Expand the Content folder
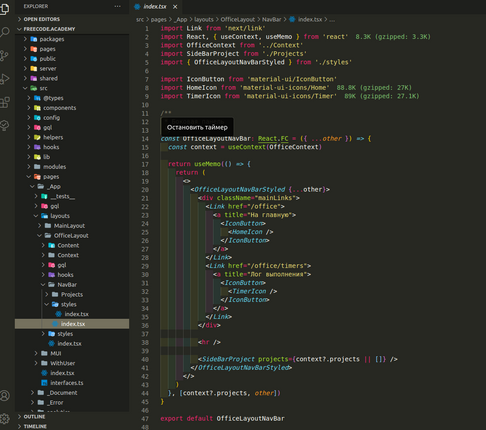 [68, 245]
